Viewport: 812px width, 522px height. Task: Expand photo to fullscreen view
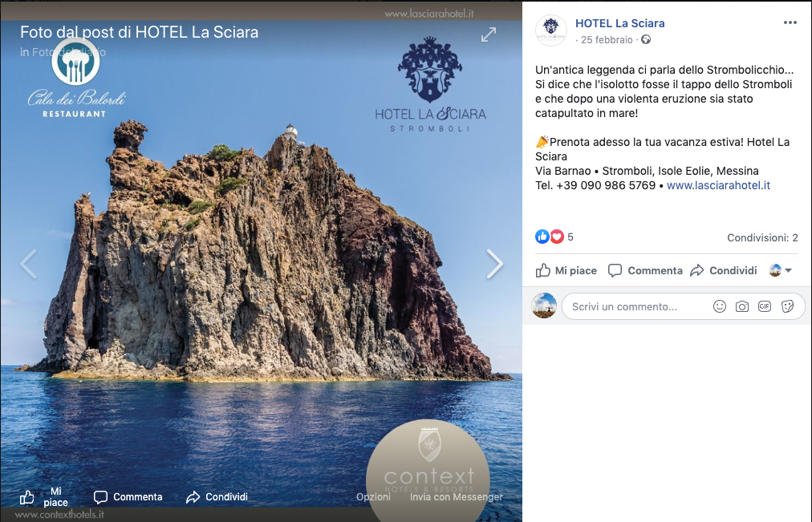pos(489,34)
